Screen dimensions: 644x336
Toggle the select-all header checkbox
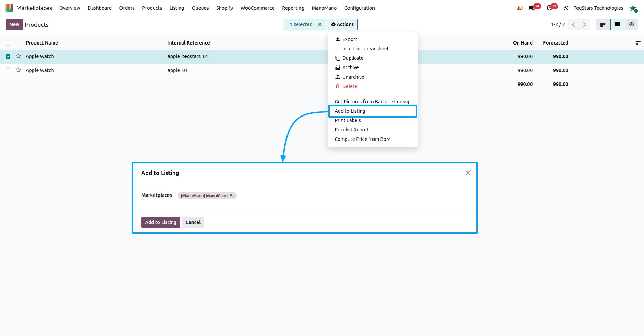[x=8, y=43]
